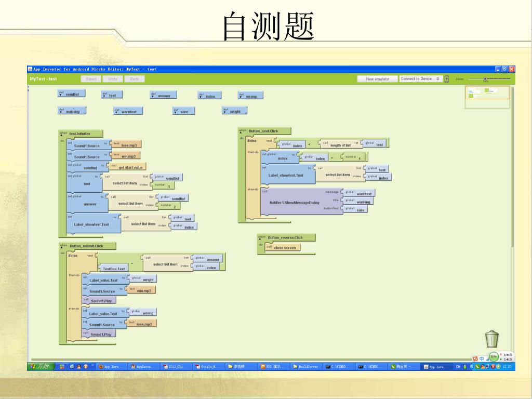Select the plus operator block

click(x=334, y=157)
